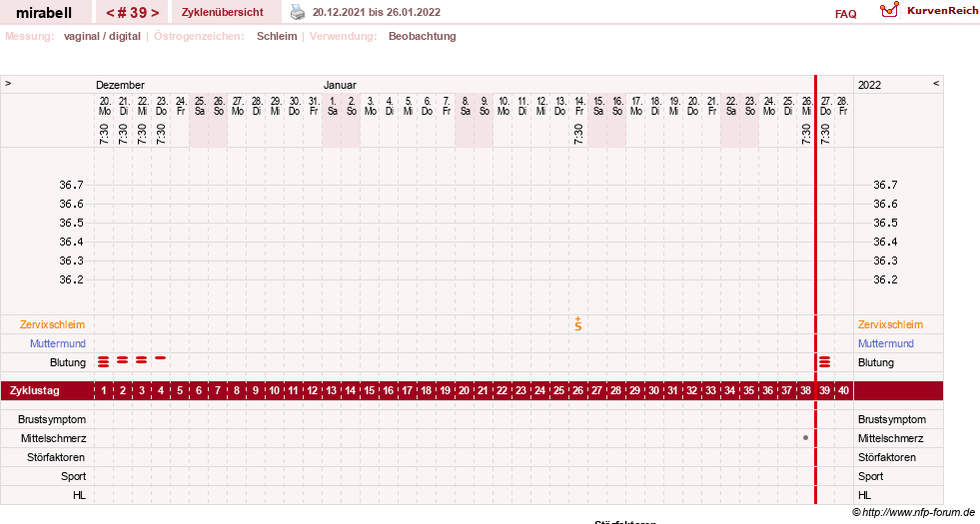Open the FAQ link

point(845,14)
